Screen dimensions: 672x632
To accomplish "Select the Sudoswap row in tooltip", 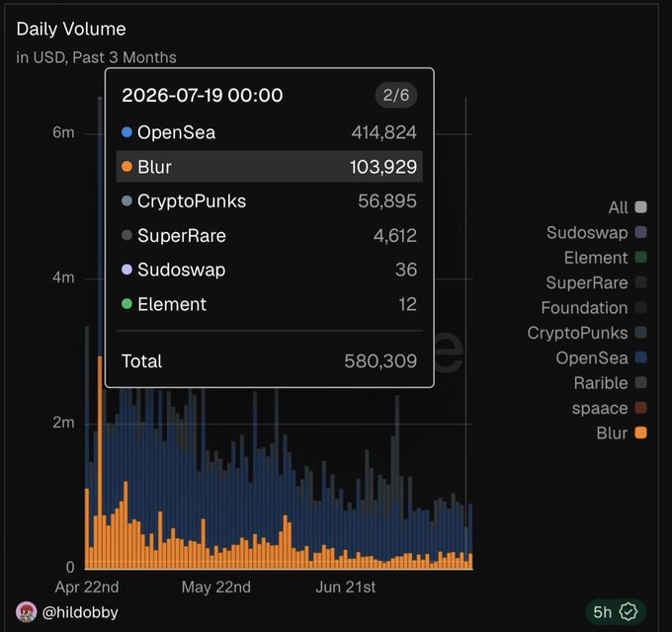I will pos(269,270).
